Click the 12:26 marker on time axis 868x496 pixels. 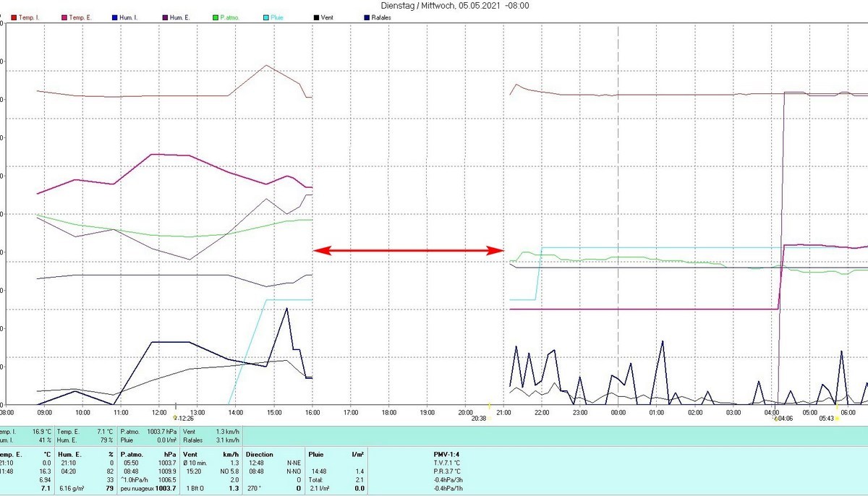click(x=184, y=418)
